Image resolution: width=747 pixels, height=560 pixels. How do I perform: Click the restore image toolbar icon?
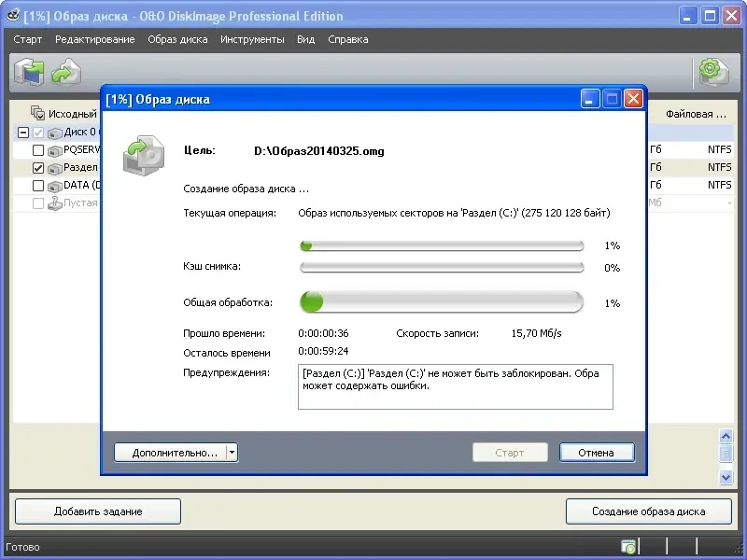(66, 72)
